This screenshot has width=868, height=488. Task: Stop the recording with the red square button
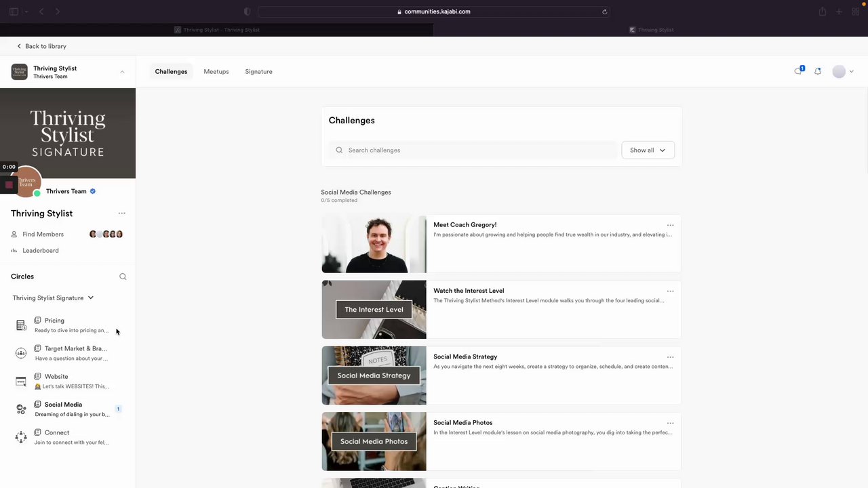point(9,184)
